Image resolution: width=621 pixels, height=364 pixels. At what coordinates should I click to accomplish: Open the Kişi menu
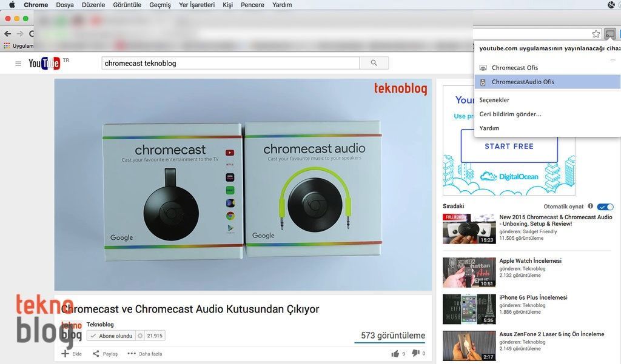(x=228, y=5)
